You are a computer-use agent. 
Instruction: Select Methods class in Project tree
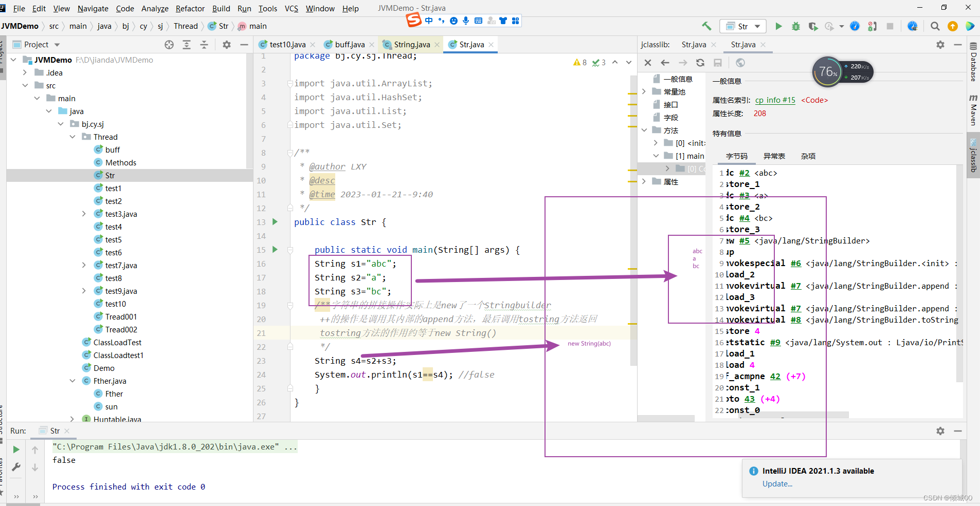(121, 163)
